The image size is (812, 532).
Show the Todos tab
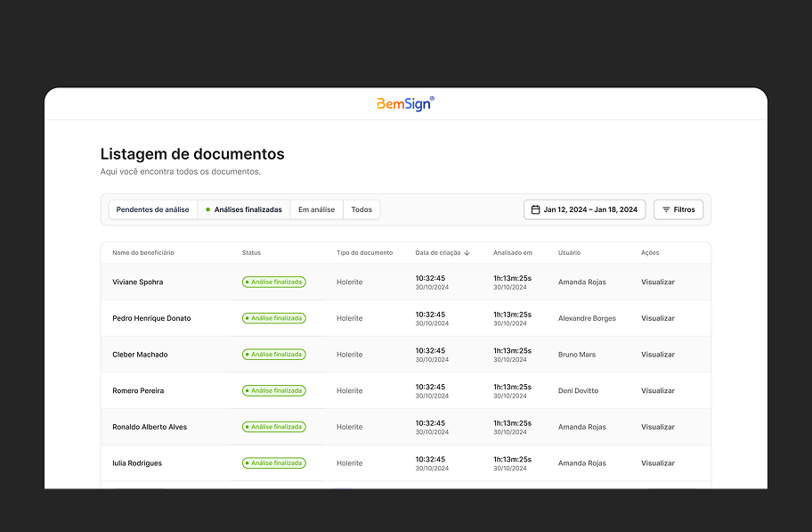pos(361,209)
